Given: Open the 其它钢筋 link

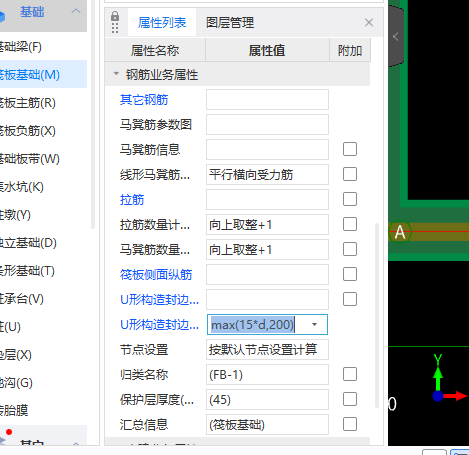Looking at the screenshot, I should point(144,100).
